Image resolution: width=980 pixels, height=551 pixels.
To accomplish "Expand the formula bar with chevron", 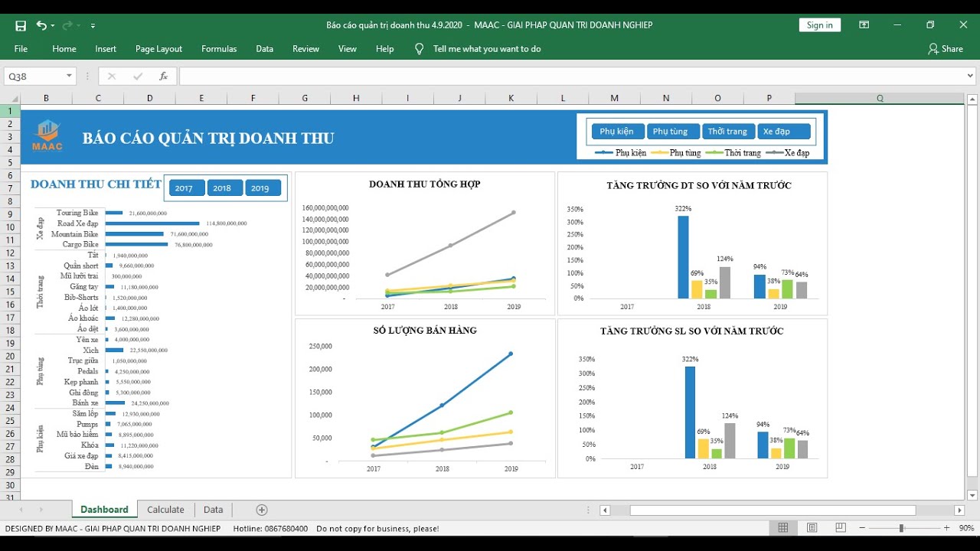I will pyautogui.click(x=970, y=77).
